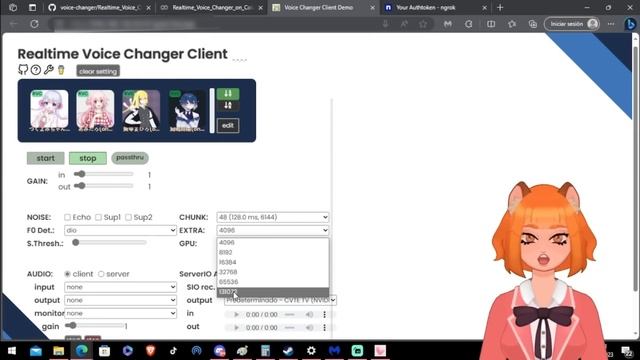Open the wrench tools icon
The image size is (640, 360).
coord(49,69)
